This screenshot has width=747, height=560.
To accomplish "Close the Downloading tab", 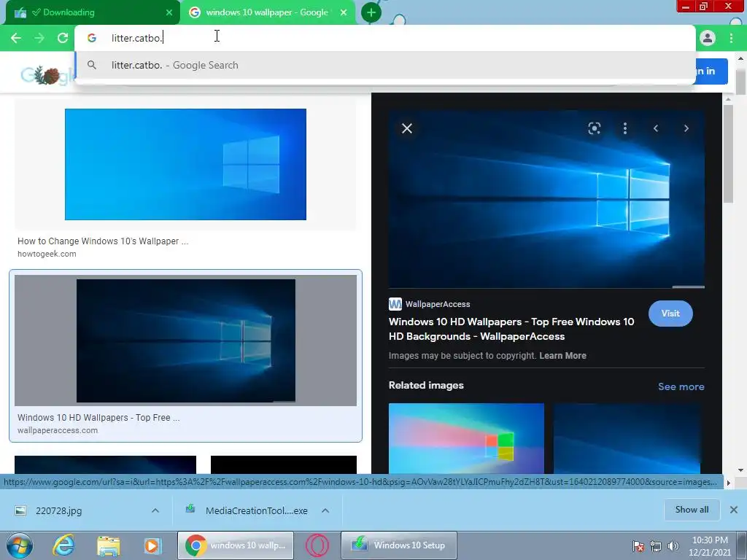I will pos(169,12).
